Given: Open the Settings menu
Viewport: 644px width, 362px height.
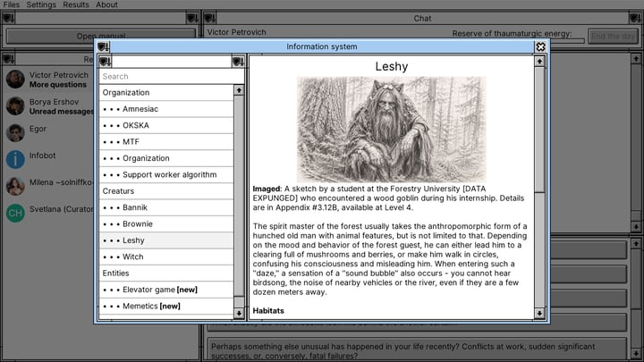Looking at the screenshot, I should (x=41, y=4).
